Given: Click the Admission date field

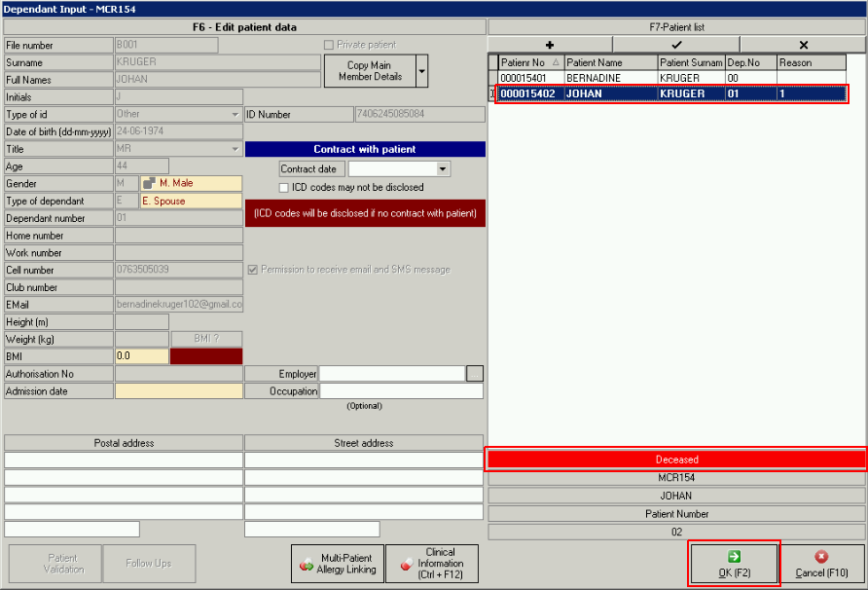Looking at the screenshot, I should click(179, 391).
